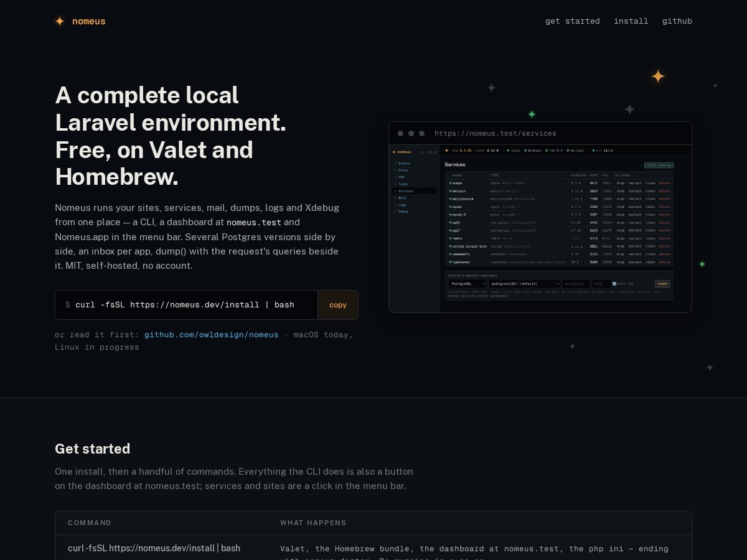Click the COMMAND column header
747x560 pixels.
(x=90, y=523)
